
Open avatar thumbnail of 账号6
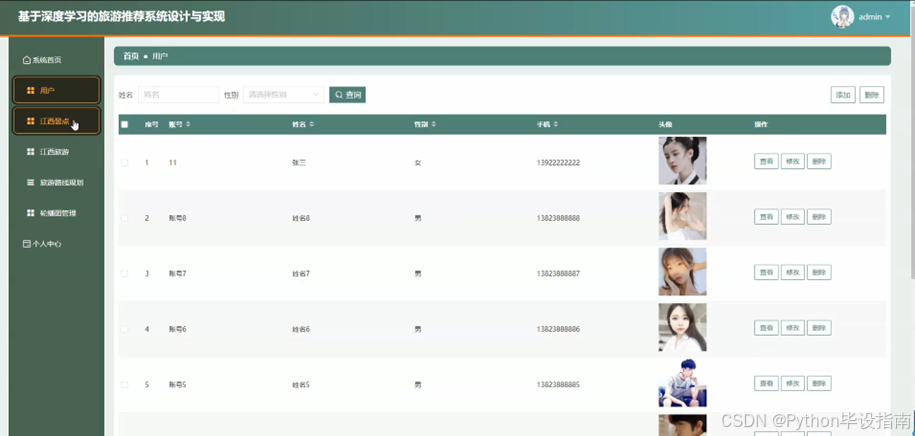[682, 327]
